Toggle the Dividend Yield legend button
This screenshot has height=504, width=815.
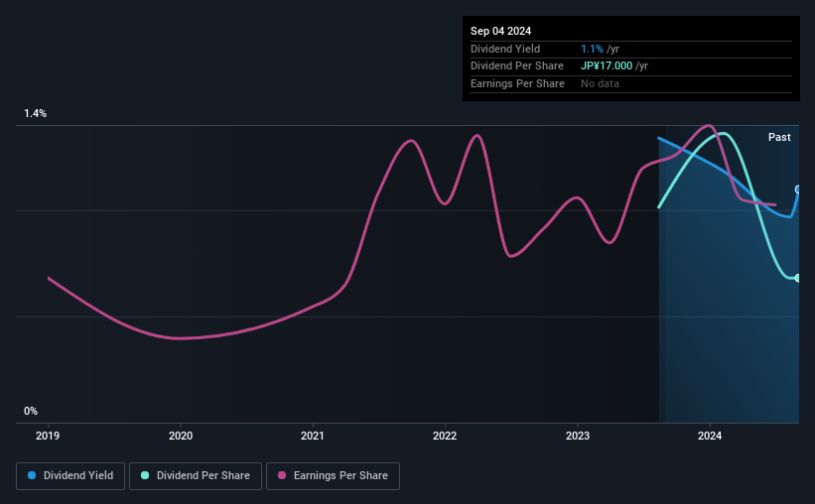click(70, 476)
